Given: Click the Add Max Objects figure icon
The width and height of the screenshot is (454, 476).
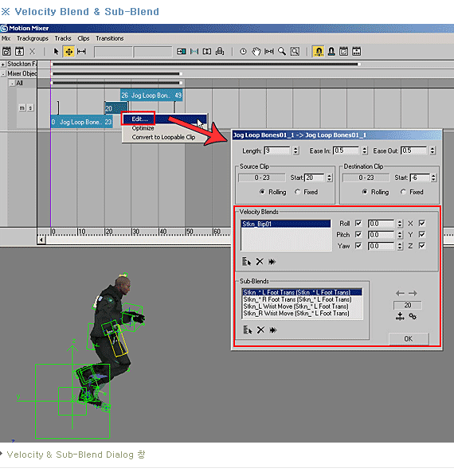Looking at the screenshot, I should tap(19, 51).
